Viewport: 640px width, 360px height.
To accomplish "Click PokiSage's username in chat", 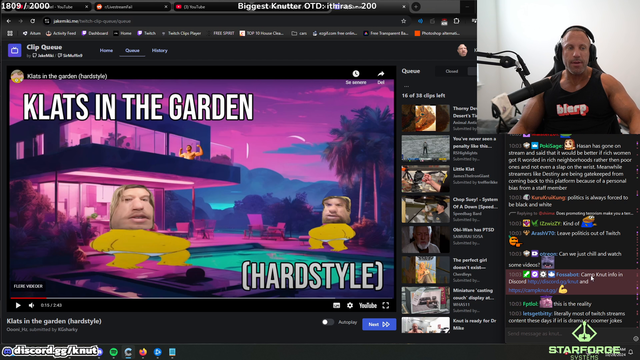I will coord(551,146).
